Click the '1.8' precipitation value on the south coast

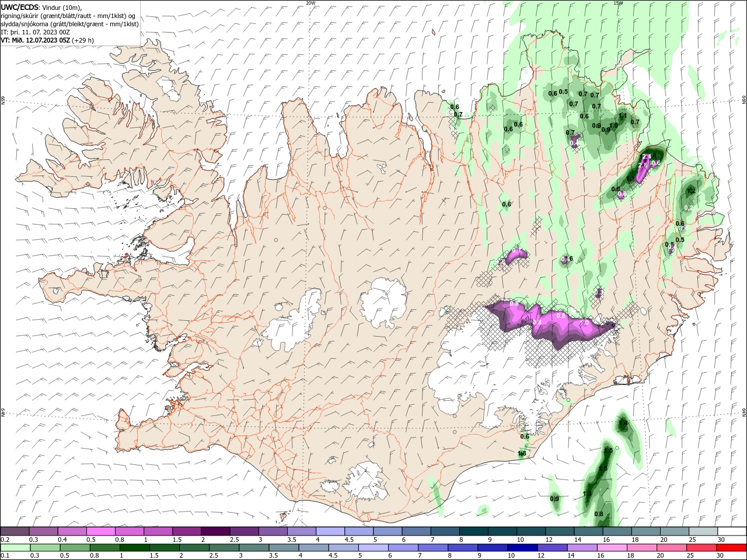point(522,453)
